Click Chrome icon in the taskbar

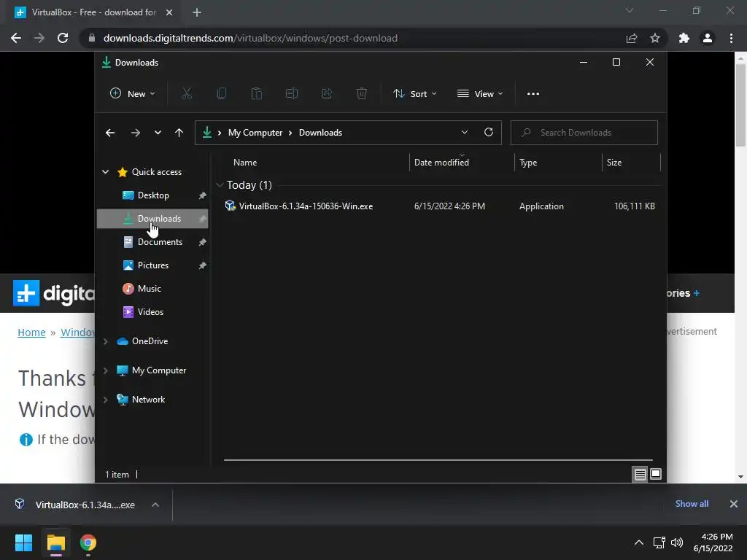coord(88,542)
